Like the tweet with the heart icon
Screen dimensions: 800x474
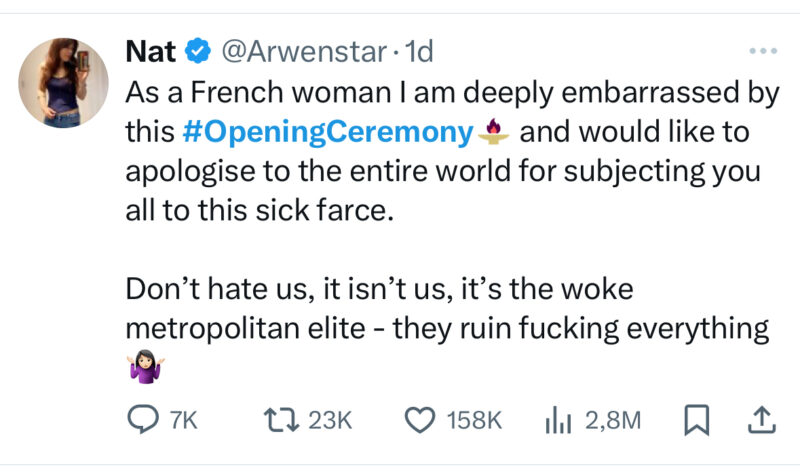(420, 421)
